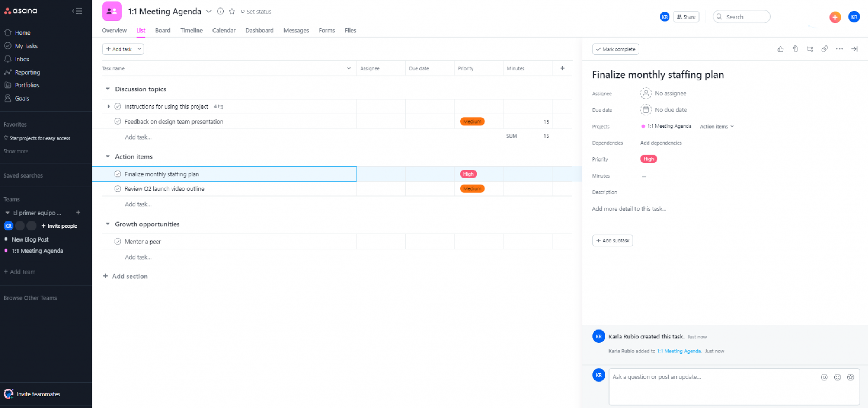The width and height of the screenshot is (868, 408).
Task: Click the orange quick add plus button
Action: (835, 17)
